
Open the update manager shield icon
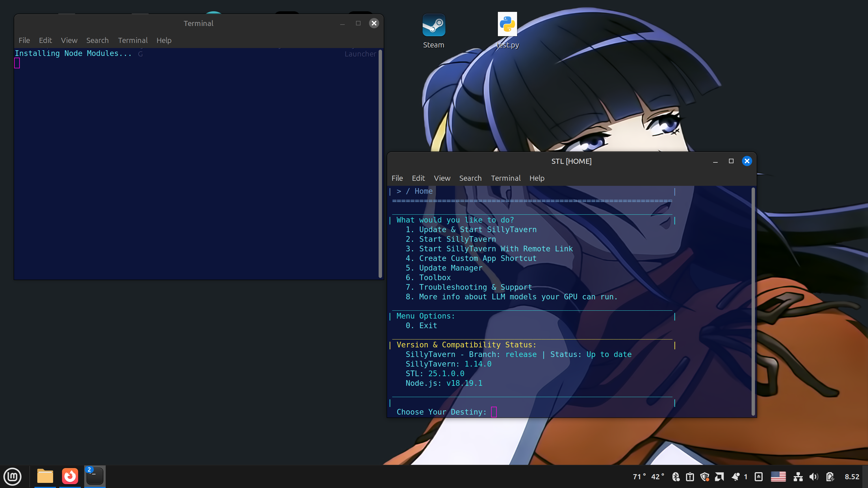coord(705,476)
